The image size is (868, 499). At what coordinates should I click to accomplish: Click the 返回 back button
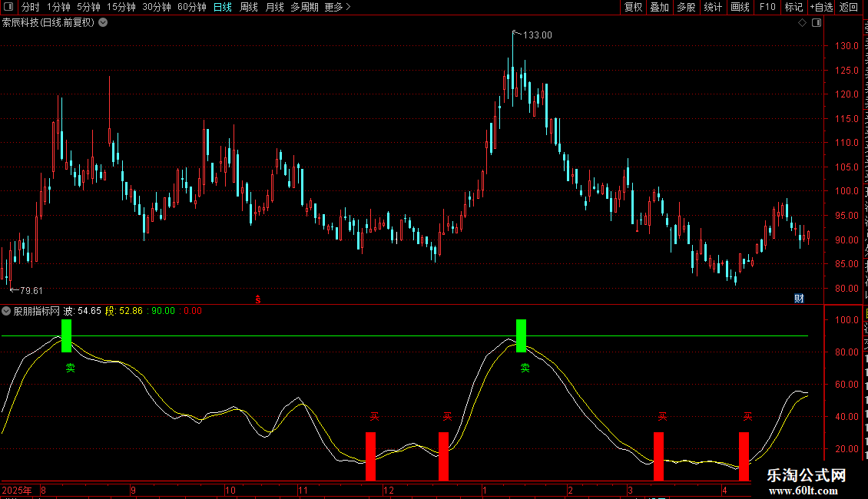click(x=849, y=7)
